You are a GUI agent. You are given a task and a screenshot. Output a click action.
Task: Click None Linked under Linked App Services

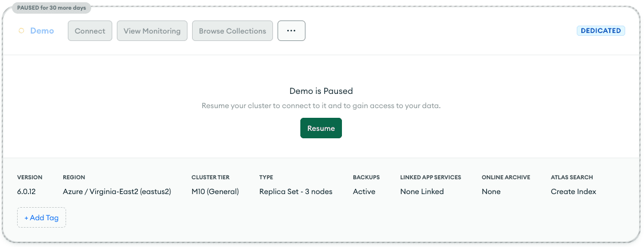click(x=422, y=192)
